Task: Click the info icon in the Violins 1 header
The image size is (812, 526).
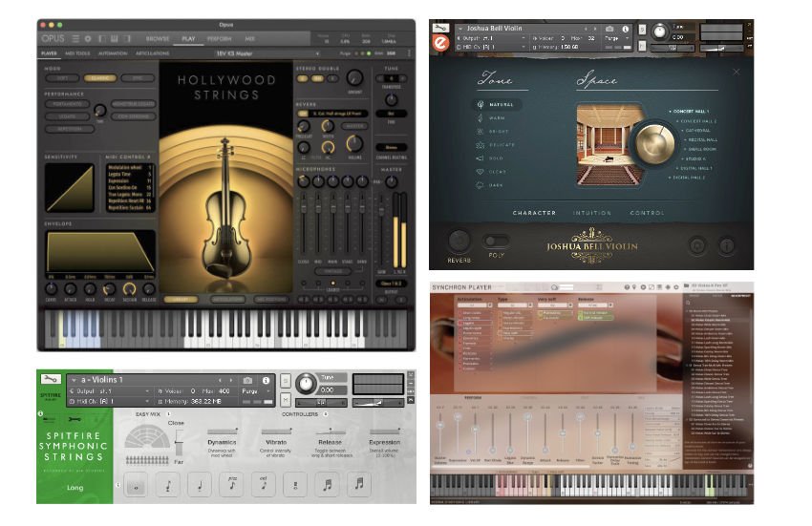Action: click(266, 381)
